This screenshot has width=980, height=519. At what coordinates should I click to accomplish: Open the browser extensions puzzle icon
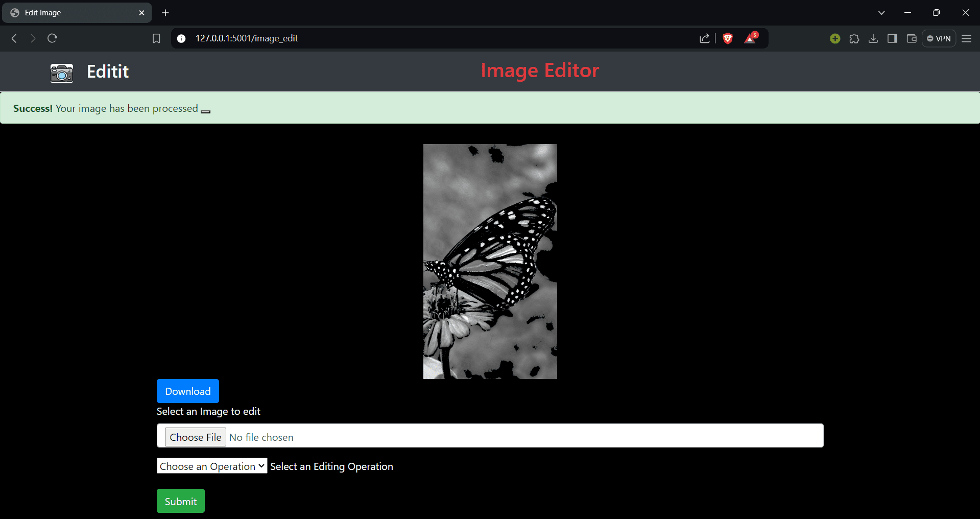(854, 39)
